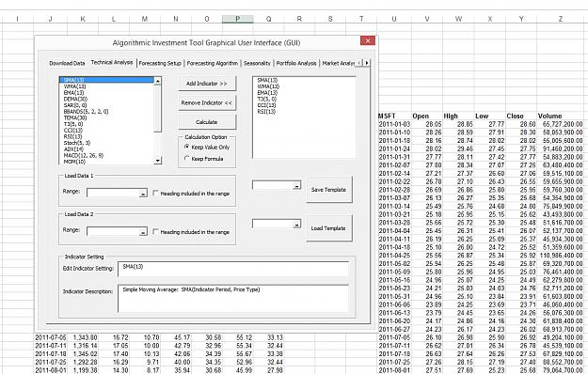The image size is (588, 374).
Task: Click the indicator list scroll down arrow
Action: 158,161
